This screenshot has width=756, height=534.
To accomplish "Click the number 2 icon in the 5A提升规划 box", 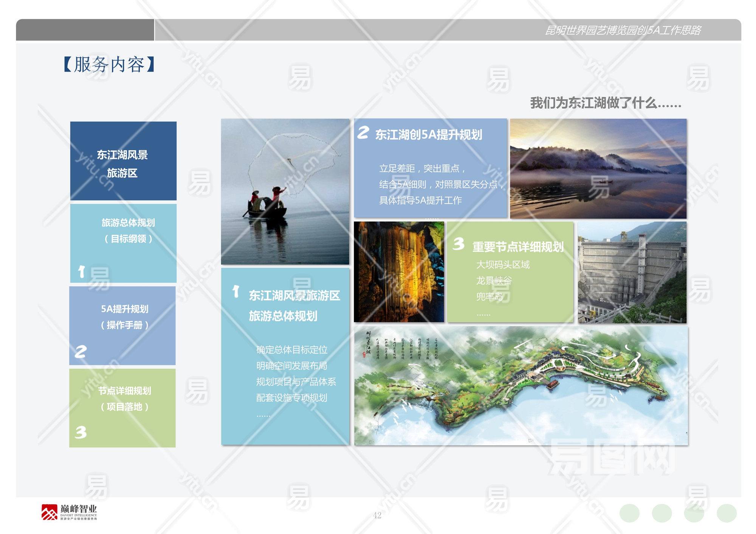I will tap(81, 352).
